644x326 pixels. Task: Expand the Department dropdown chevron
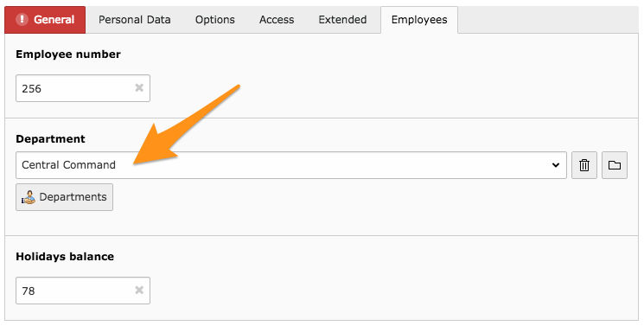[556, 165]
